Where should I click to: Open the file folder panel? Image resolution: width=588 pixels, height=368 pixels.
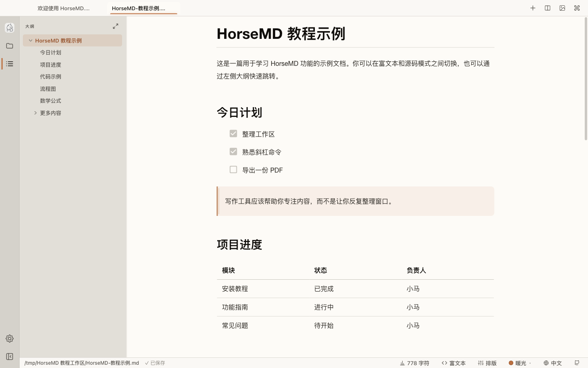click(9, 46)
